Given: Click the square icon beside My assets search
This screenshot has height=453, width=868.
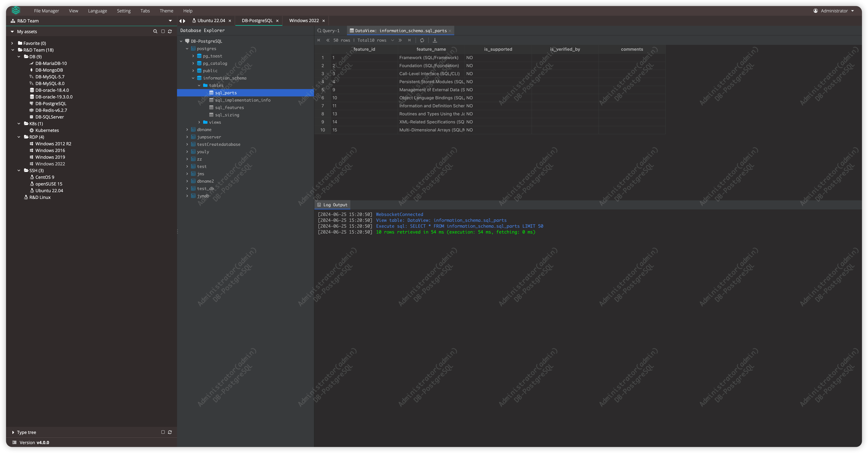Looking at the screenshot, I should tap(163, 31).
